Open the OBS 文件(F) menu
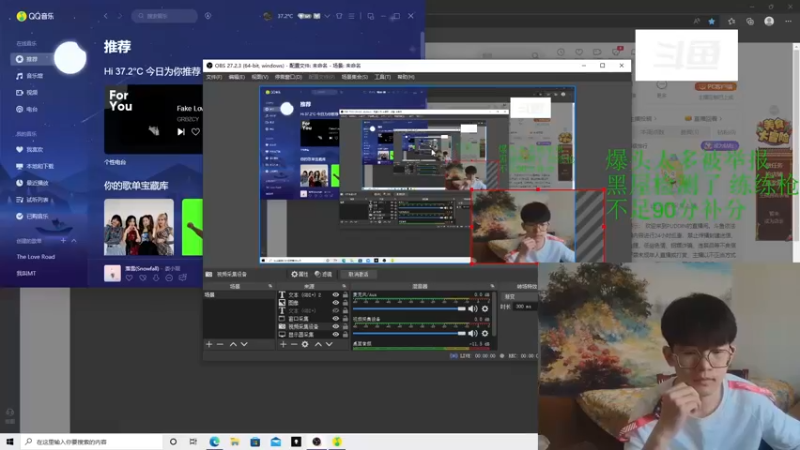Image resolution: width=800 pixels, height=450 pixels. coord(214,77)
